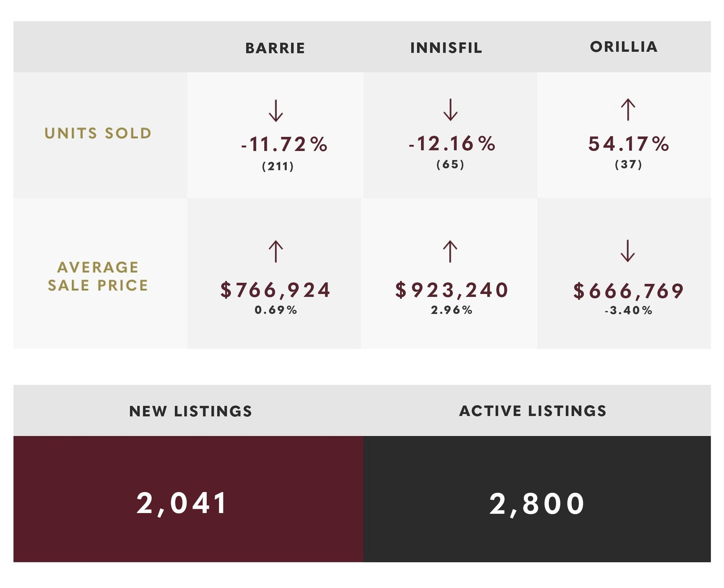724x588 pixels.
Task: Click the maroon 2,041 listings box
Action: pos(188,499)
